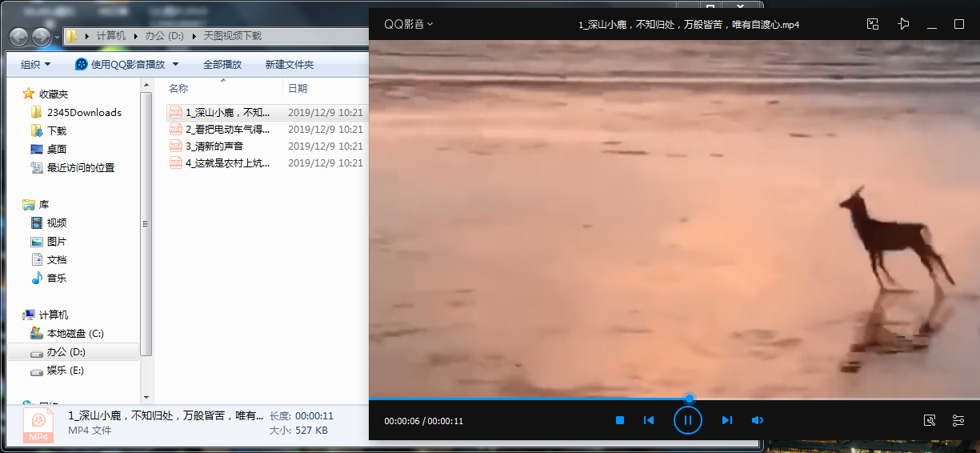Open 娱乐 (E:) drive

click(65, 371)
